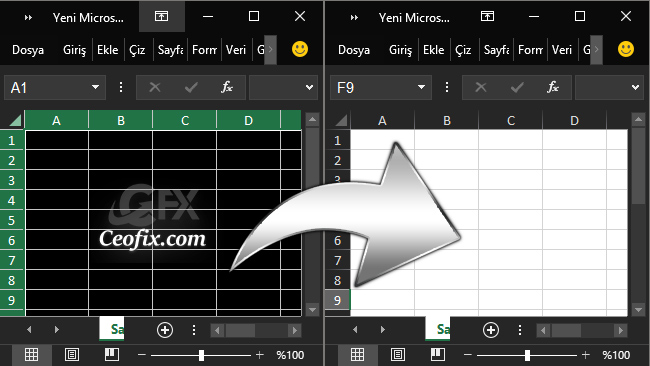The image size is (650, 366).
Task: Switch to Page Break Preview in right window
Action: tap(438, 355)
